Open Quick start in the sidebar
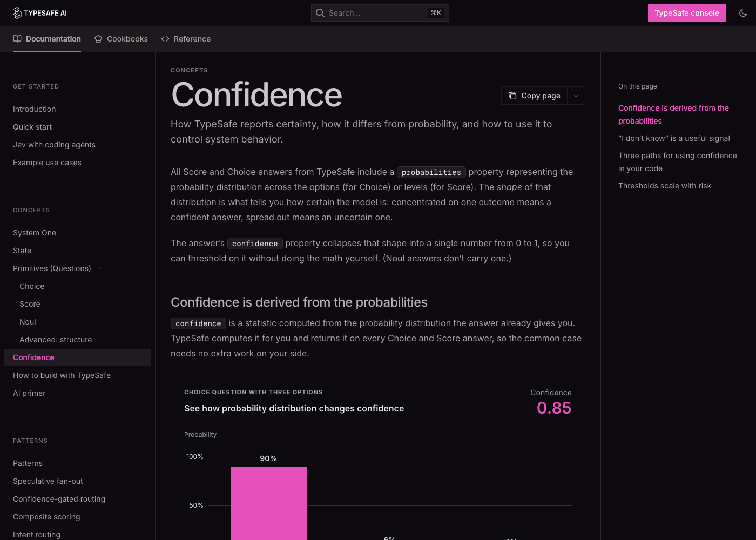Viewport: 756px width, 540px height. (x=32, y=127)
